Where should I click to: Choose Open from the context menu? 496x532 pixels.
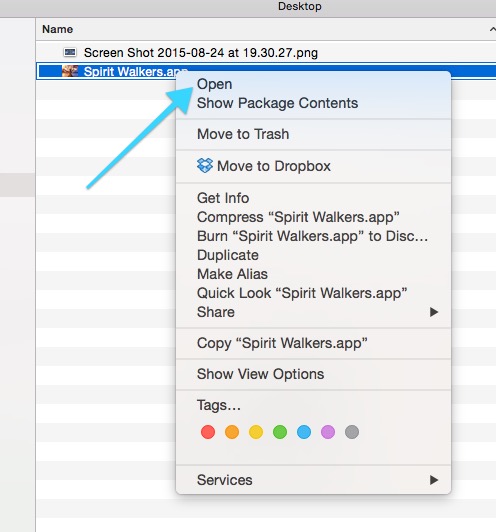point(215,84)
